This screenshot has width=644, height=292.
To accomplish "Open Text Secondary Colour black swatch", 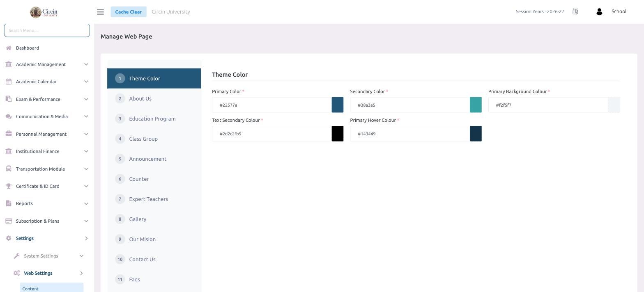I will [x=338, y=134].
